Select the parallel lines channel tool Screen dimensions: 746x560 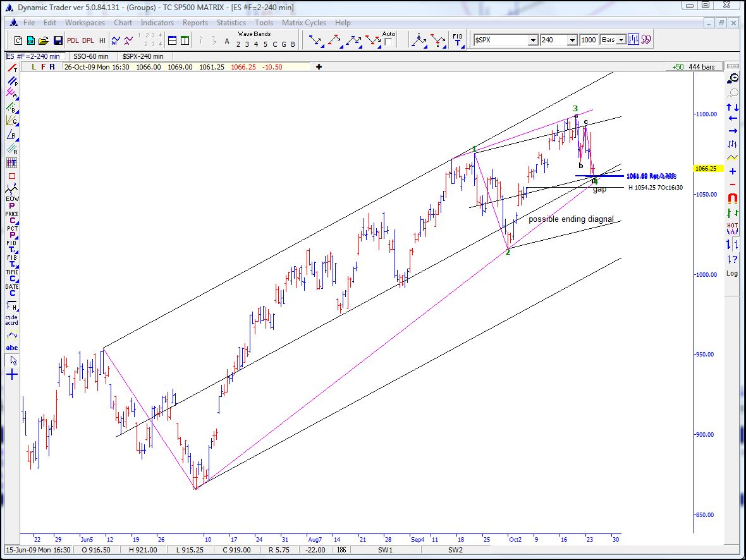(x=12, y=81)
